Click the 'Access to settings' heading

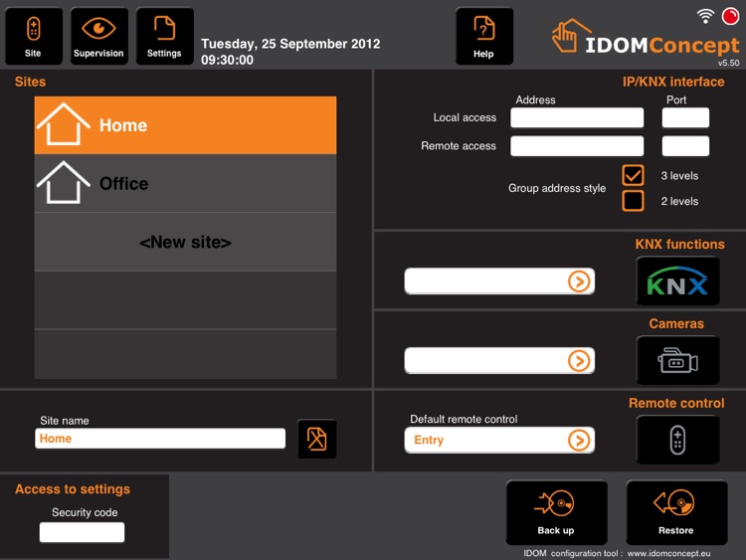[x=73, y=489]
